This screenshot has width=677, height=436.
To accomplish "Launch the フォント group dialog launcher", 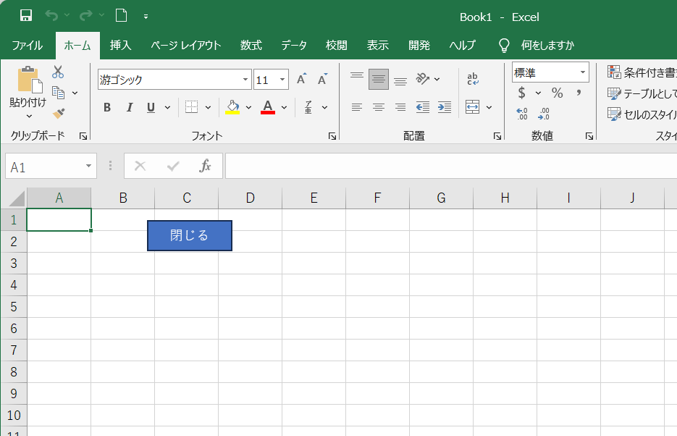I will [x=332, y=136].
